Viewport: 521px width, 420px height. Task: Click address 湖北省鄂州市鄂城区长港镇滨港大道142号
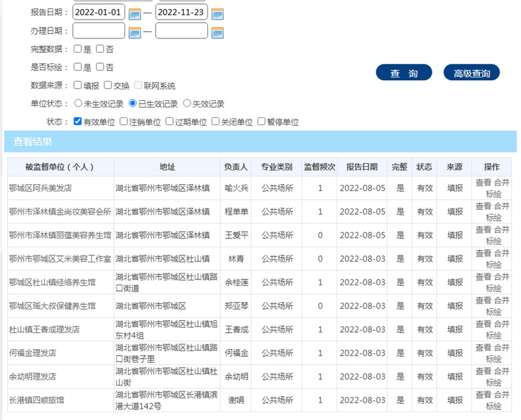pyautogui.click(x=167, y=400)
